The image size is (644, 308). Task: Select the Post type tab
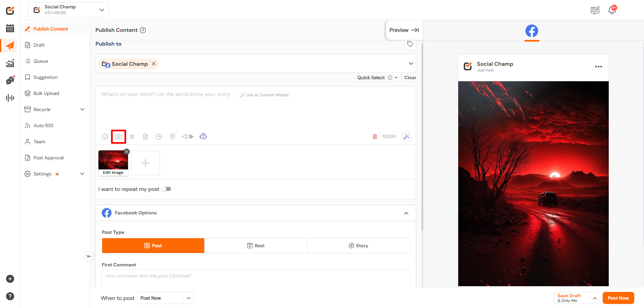click(x=153, y=246)
